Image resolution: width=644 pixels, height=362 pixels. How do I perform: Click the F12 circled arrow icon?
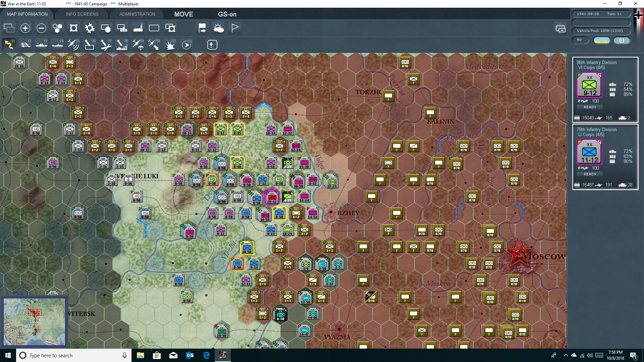point(186,45)
